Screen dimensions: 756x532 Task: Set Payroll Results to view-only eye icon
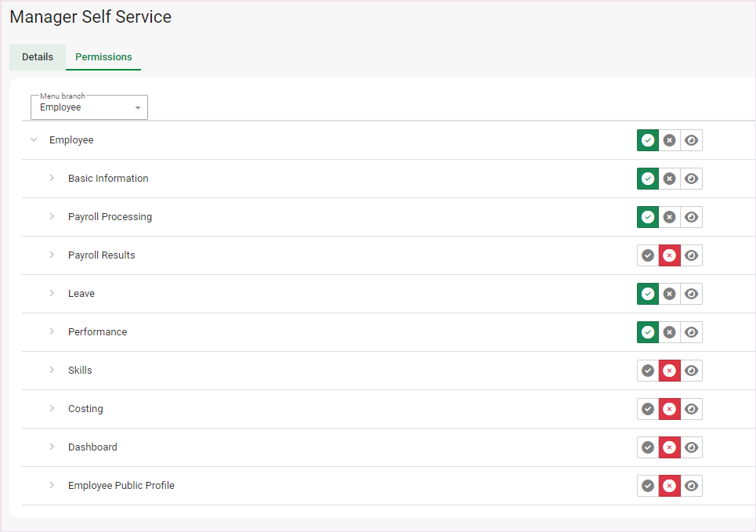click(691, 255)
